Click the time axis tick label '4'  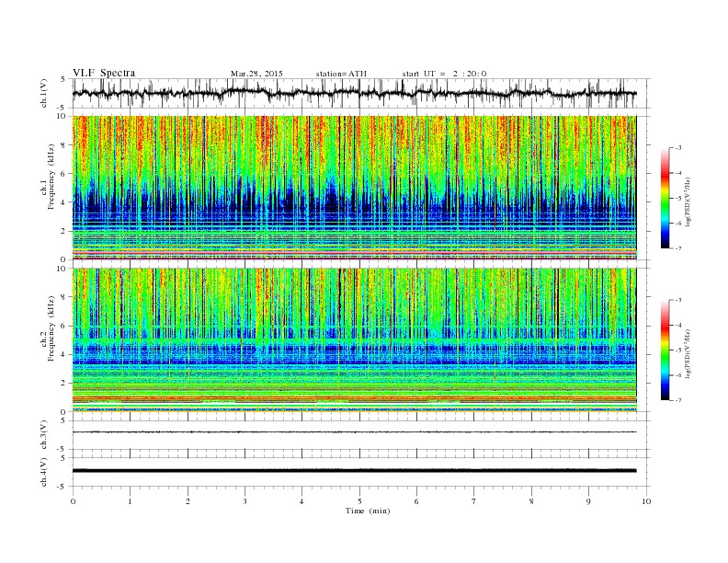(x=301, y=501)
